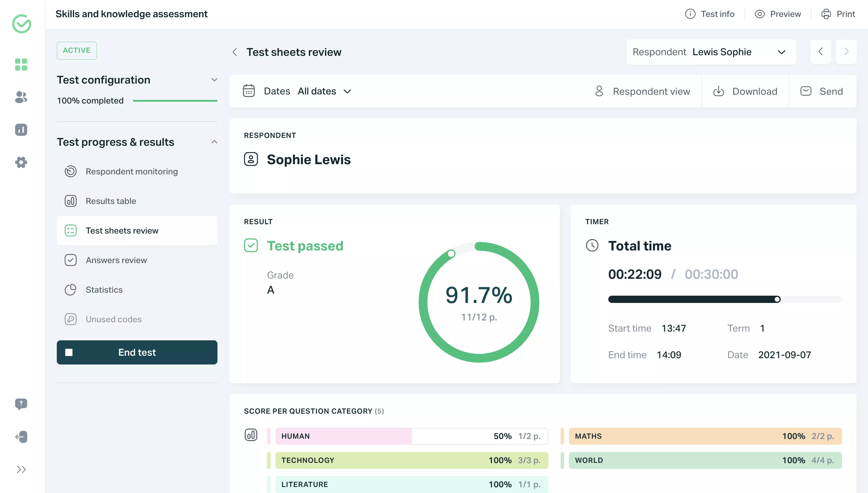Select Test sheets review menu item
This screenshot has height=493, width=868.
click(x=137, y=231)
